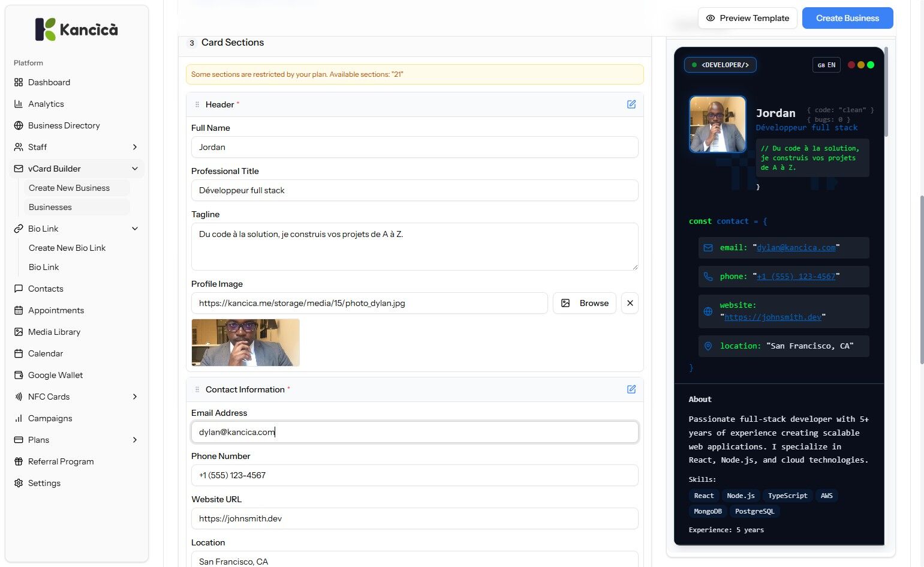Viewport: 924px width, 567px height.
Task: Click the Website URL input field
Action: coord(415,518)
